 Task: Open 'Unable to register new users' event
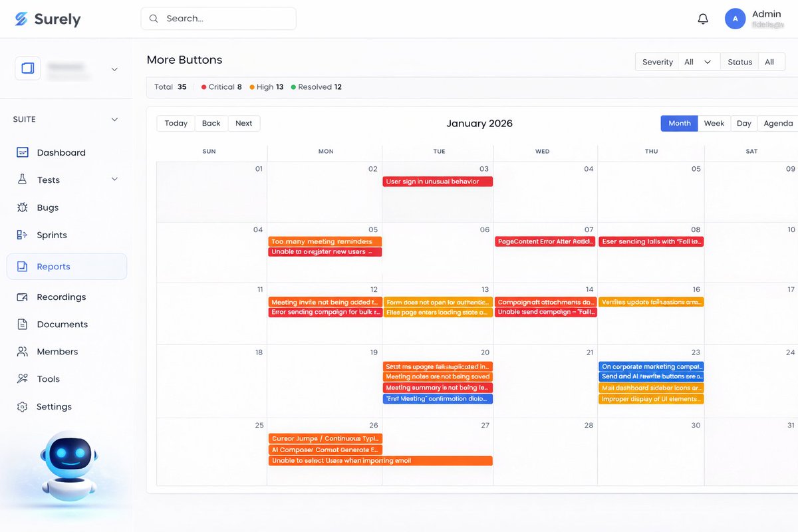pos(325,252)
